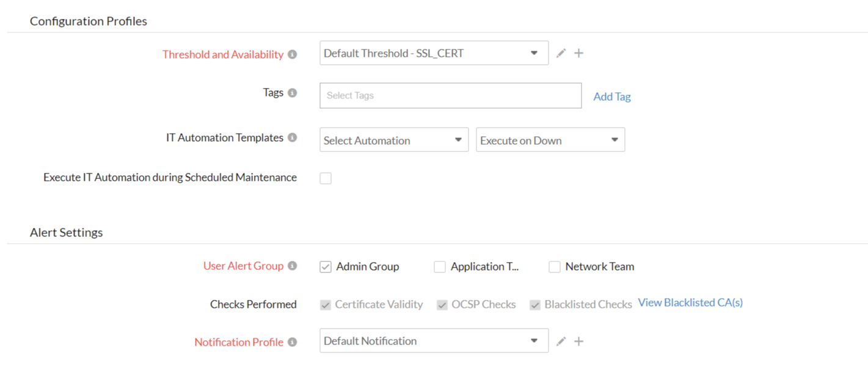Click info icon next to User Alert Group
The image size is (868, 386).
pos(293,266)
